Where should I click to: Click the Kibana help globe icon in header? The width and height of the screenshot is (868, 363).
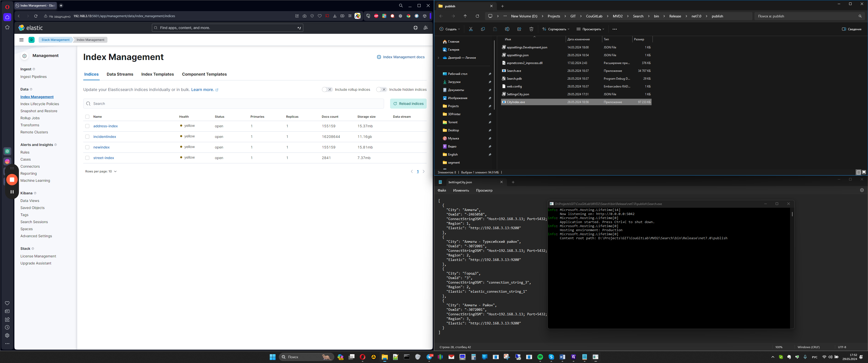[416, 28]
